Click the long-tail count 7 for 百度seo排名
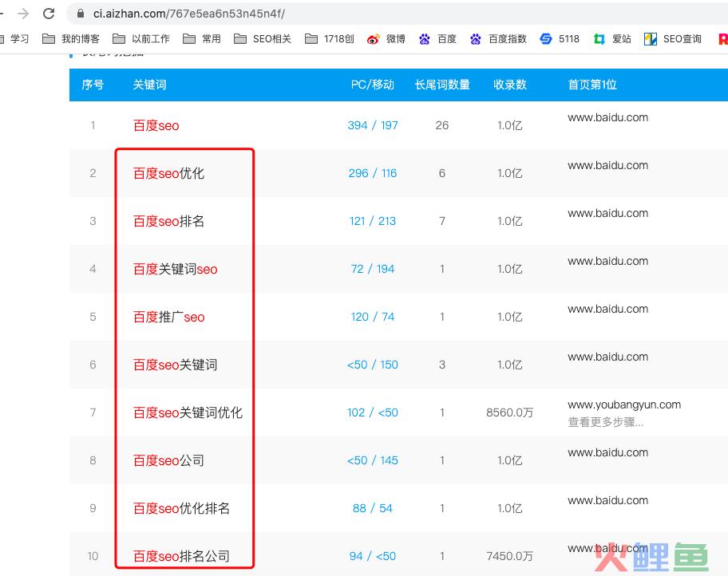Viewport: 728px width, 576px height. (442, 221)
